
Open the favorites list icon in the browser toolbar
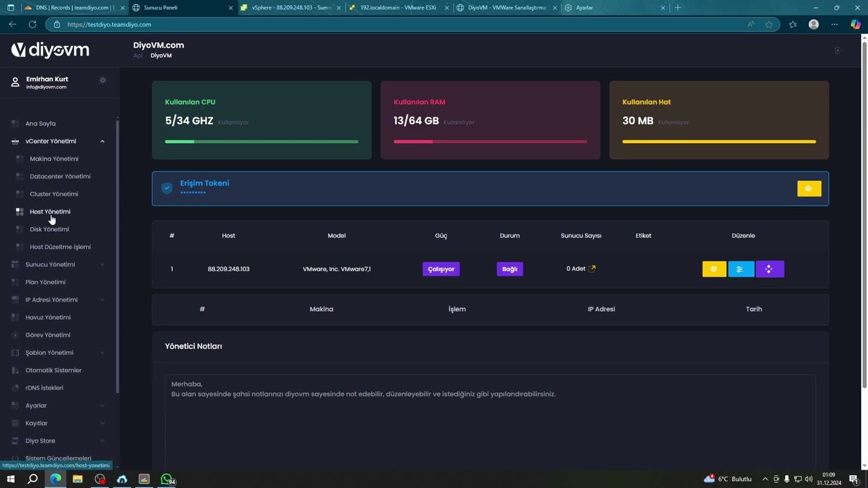(x=793, y=24)
